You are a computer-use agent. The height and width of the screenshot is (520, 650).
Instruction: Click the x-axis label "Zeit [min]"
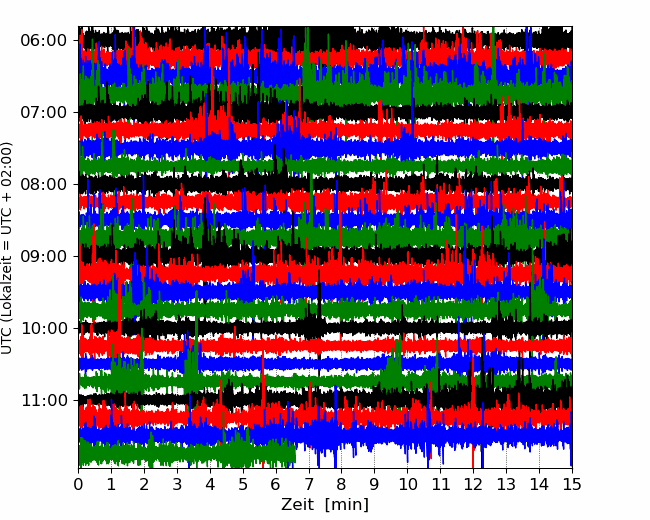[x=325, y=505]
